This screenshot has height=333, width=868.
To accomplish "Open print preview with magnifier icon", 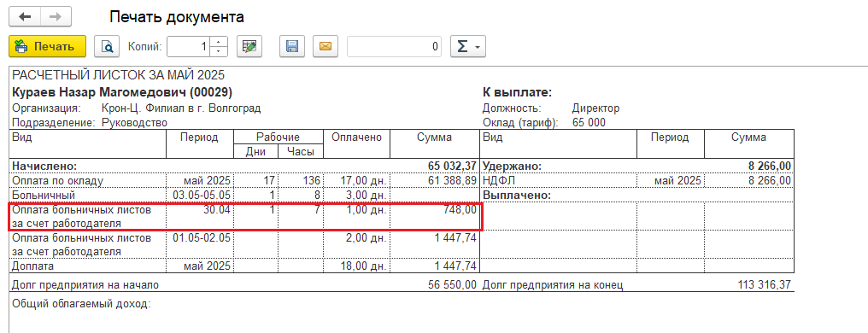I will 107,46.
